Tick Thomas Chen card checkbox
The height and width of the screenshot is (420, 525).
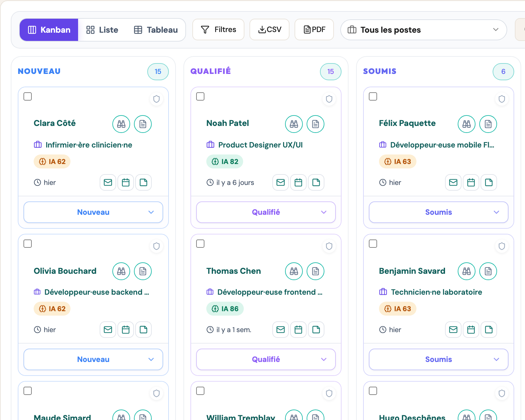point(200,244)
